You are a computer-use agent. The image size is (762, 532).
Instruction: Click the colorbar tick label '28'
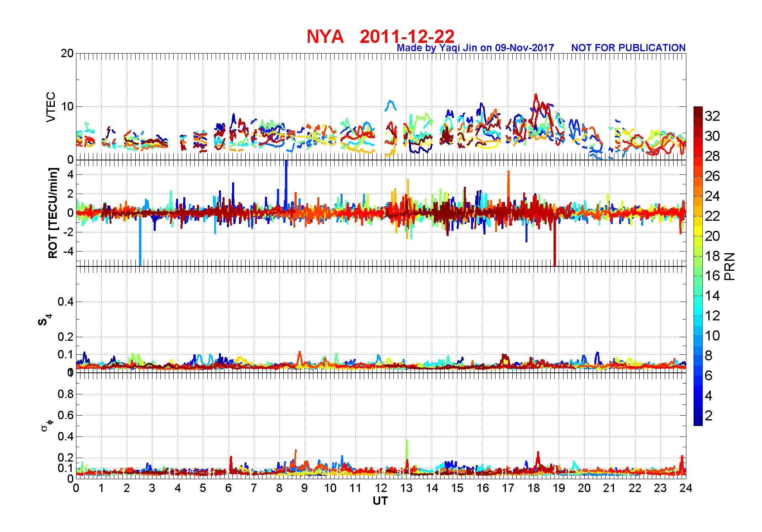[712, 156]
